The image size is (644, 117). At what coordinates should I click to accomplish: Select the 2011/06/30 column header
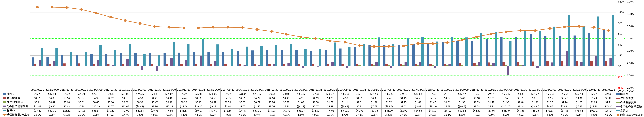click(x=37, y=90)
